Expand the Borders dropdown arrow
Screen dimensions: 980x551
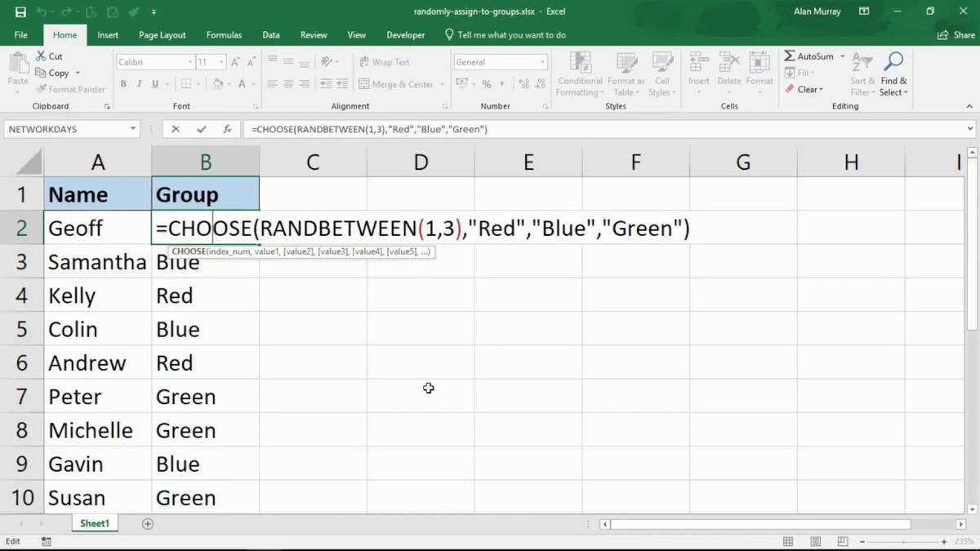pyautogui.click(x=198, y=83)
